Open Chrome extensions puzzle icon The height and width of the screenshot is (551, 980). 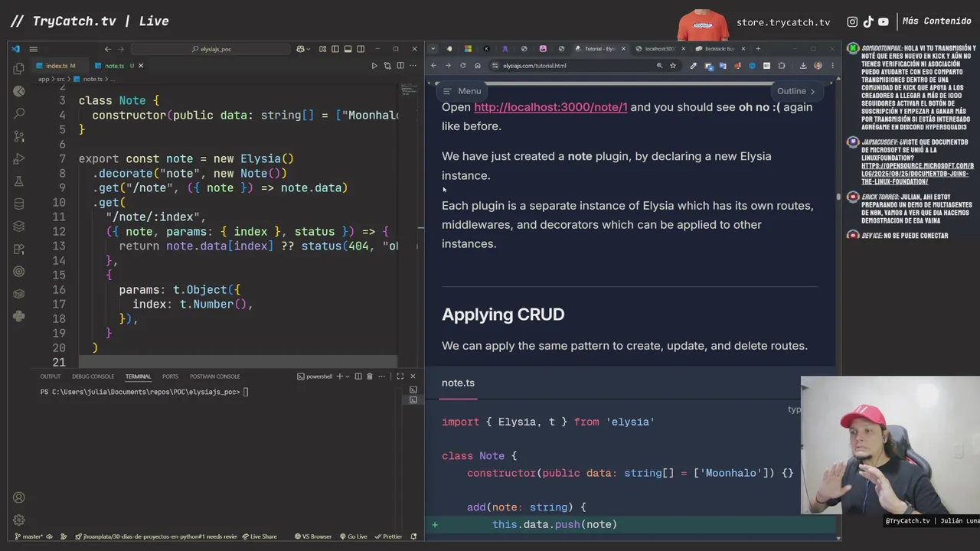coord(782,66)
